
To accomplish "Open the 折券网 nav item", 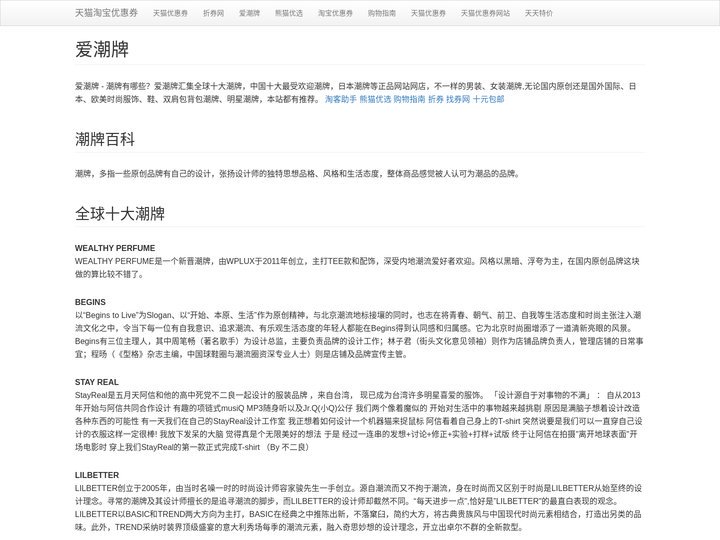I will click(x=214, y=13).
